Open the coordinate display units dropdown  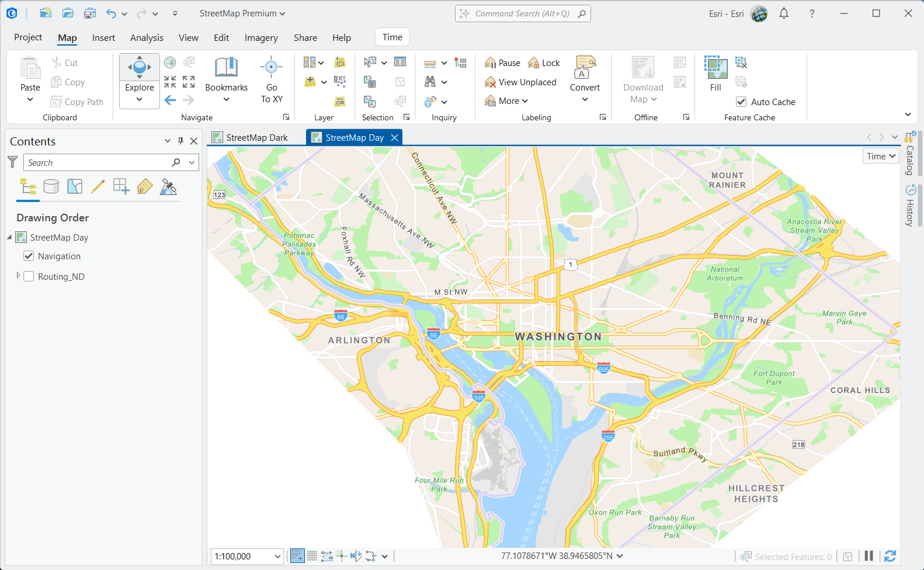pyautogui.click(x=620, y=556)
